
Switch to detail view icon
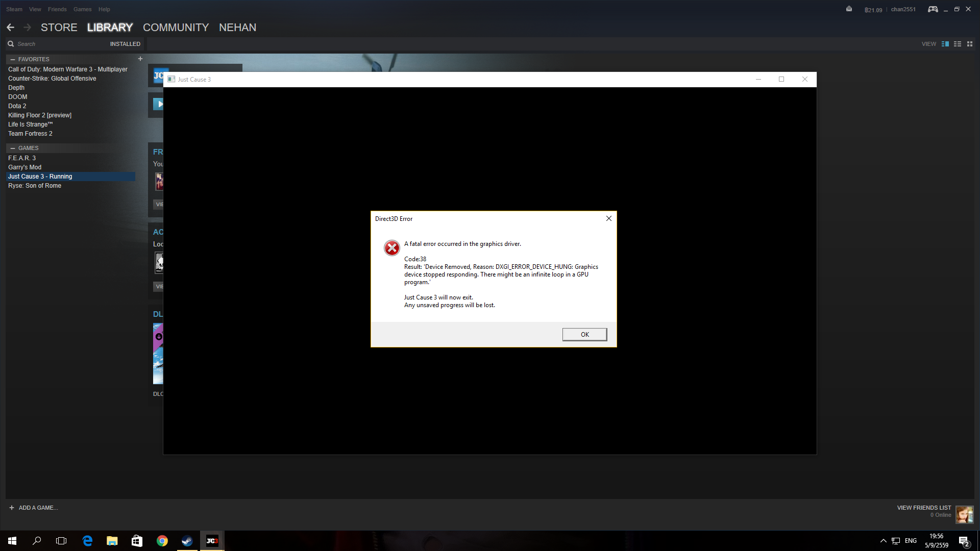tap(945, 44)
